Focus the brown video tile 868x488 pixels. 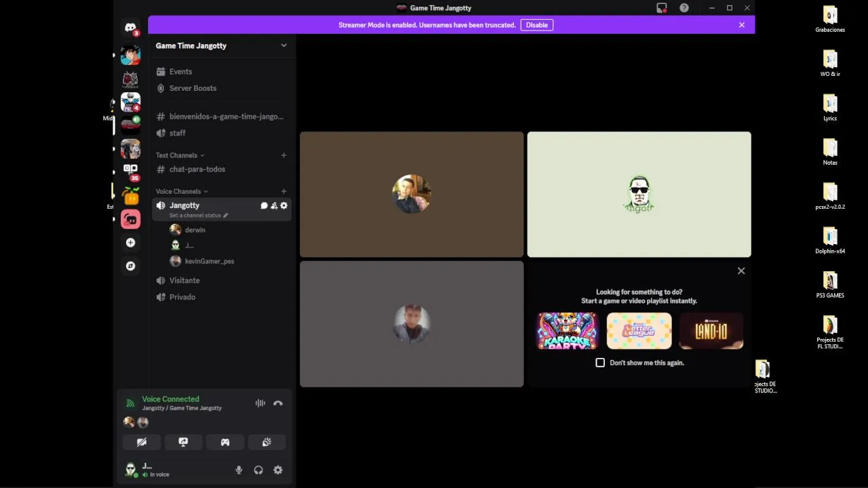click(x=412, y=195)
